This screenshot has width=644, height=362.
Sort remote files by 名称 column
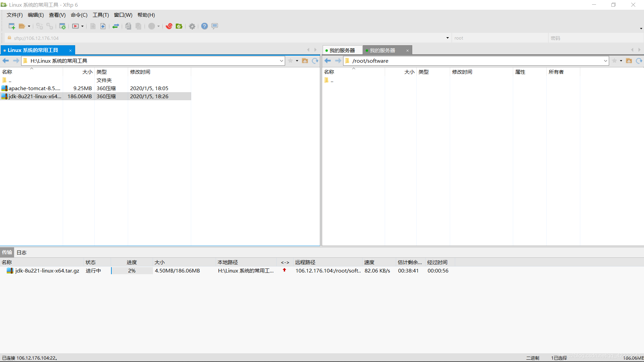(353, 72)
